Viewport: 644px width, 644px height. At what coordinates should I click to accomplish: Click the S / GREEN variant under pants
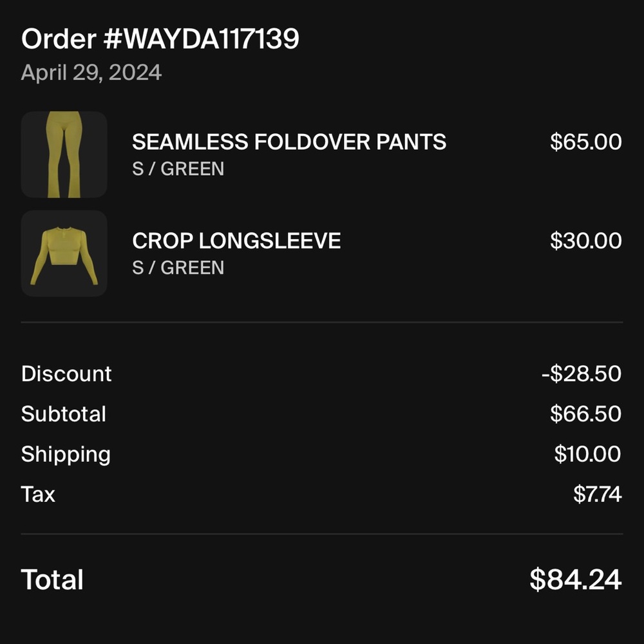(178, 169)
